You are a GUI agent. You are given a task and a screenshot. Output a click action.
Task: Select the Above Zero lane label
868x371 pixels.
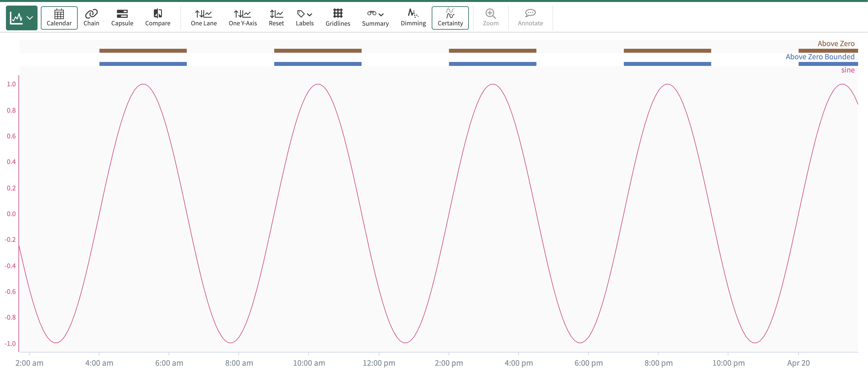click(836, 43)
